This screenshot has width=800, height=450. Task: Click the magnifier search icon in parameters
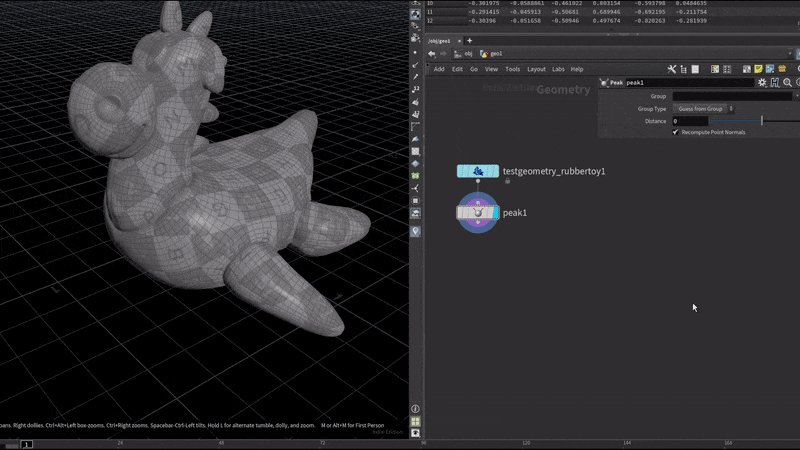[787, 82]
